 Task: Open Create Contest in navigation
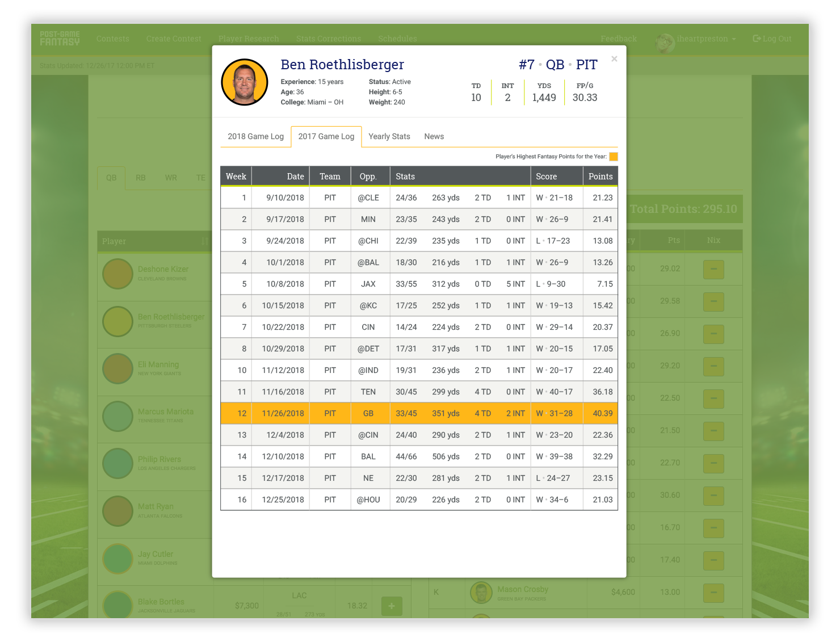(x=174, y=39)
